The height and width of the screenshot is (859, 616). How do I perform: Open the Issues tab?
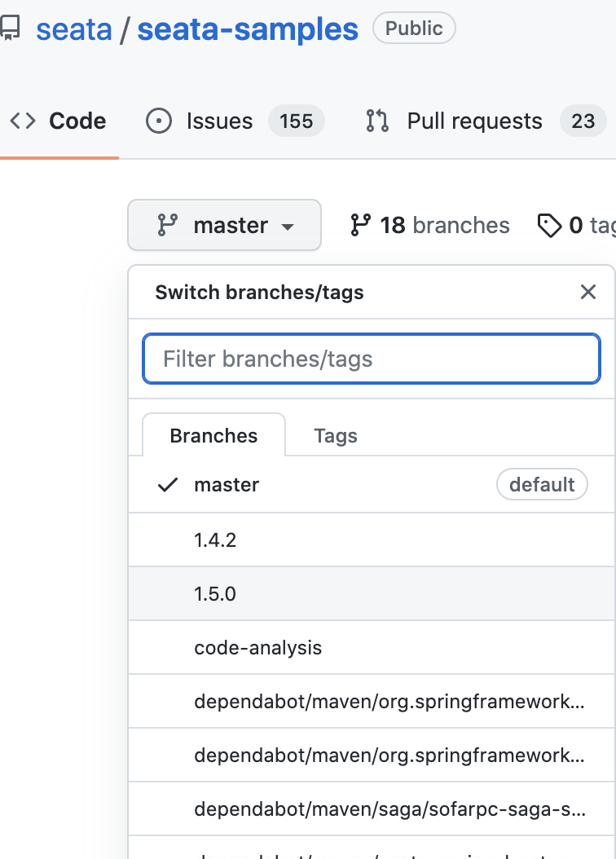[x=235, y=121]
